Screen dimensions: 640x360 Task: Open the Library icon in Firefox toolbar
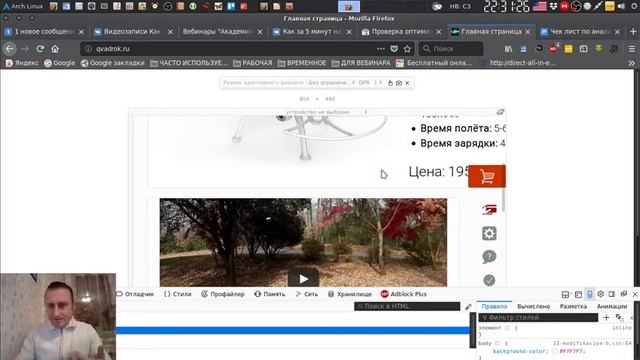[509, 49]
